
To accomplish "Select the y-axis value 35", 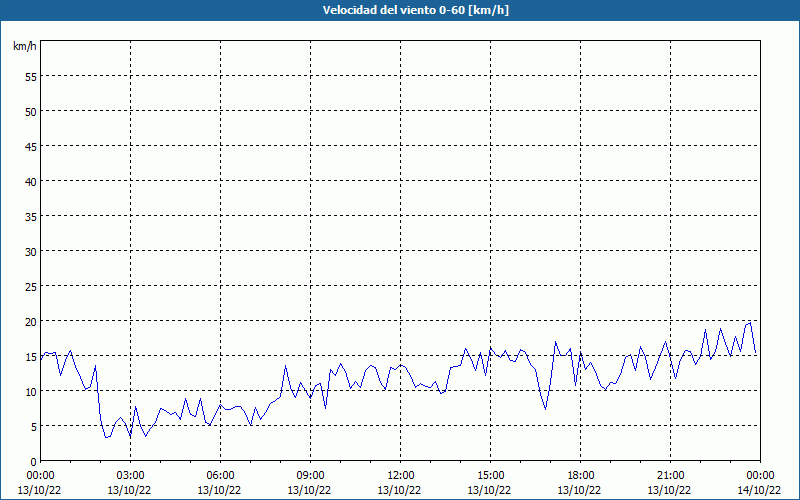I will tap(31, 216).
